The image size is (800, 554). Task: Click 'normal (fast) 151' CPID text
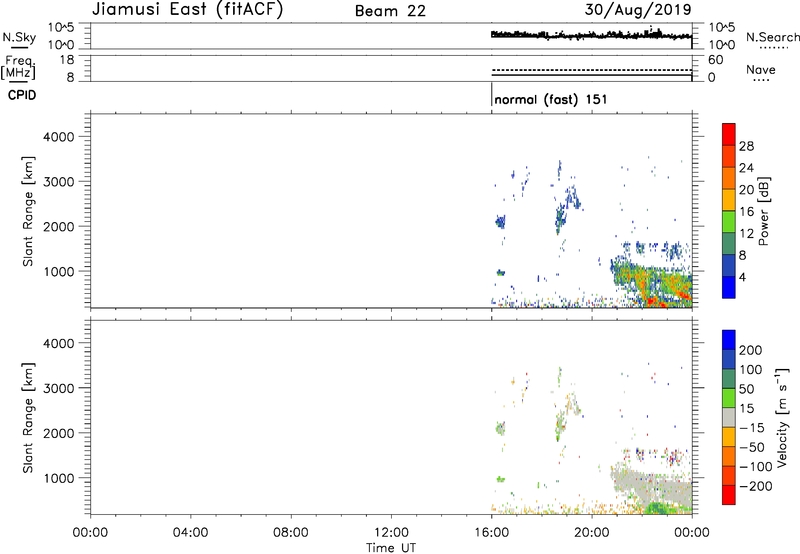pyautogui.click(x=551, y=99)
